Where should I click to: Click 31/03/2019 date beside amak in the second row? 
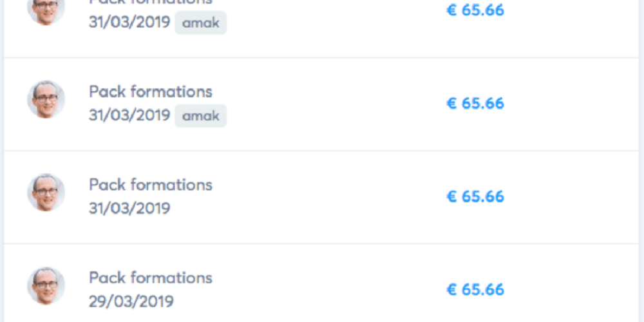[x=129, y=115]
